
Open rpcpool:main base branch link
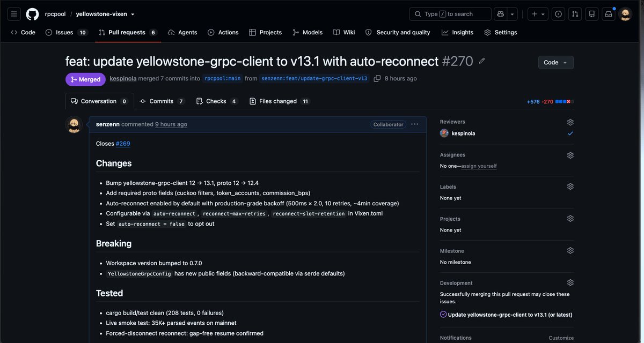[222, 78]
